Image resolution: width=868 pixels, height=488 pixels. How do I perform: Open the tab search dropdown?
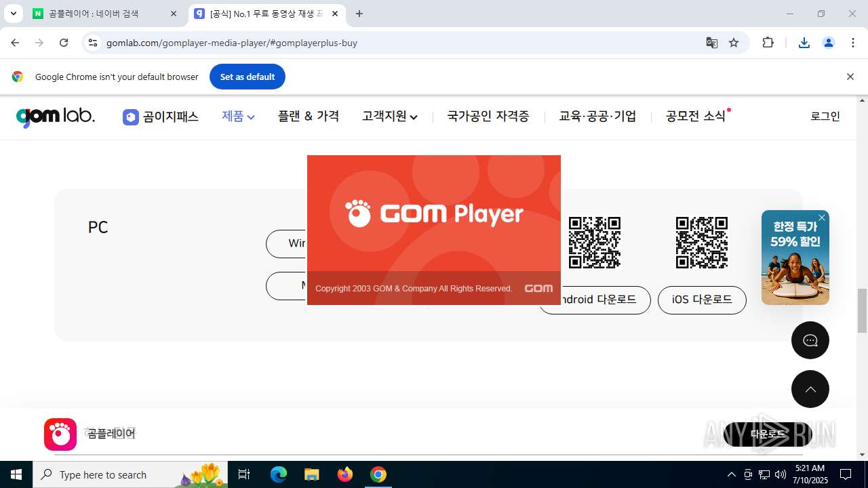click(x=13, y=14)
